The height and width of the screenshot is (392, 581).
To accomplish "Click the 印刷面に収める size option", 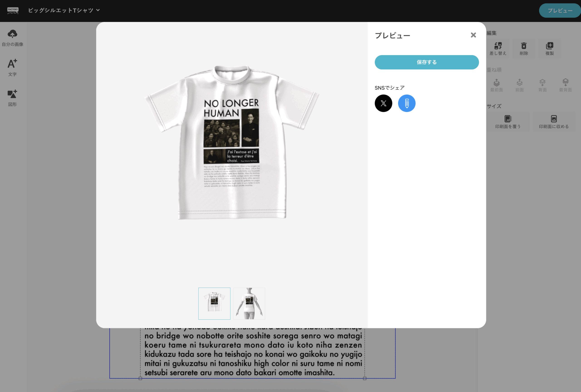I will pos(554,122).
